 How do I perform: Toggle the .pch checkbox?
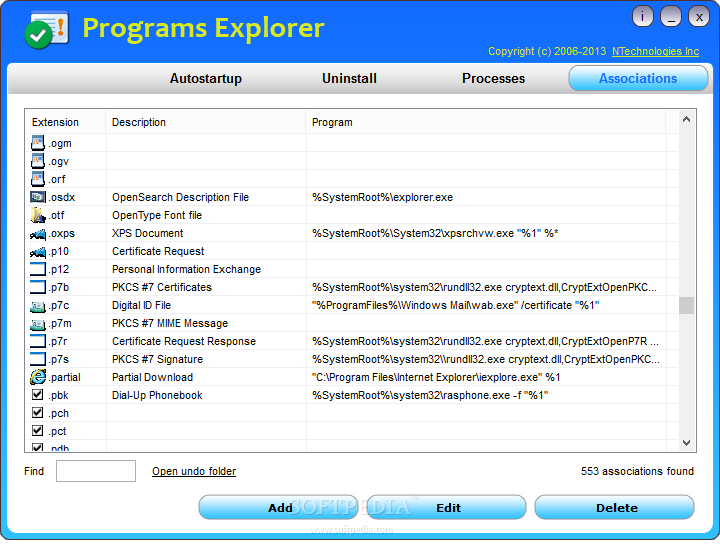38,412
